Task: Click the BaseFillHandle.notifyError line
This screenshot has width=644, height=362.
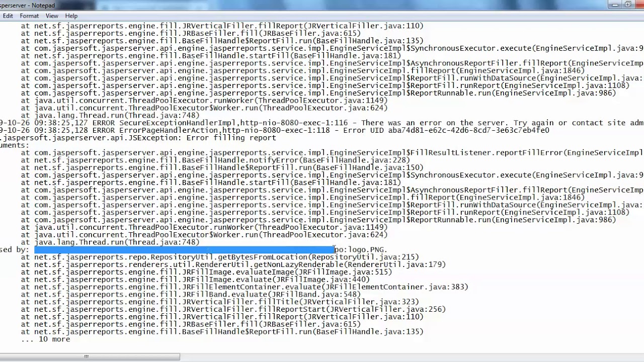Action: (215, 160)
